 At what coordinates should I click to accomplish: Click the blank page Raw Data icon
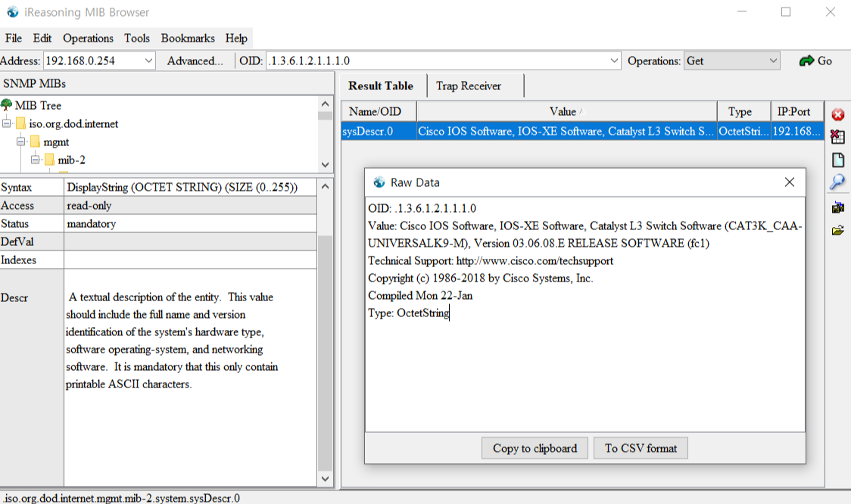pos(837,160)
